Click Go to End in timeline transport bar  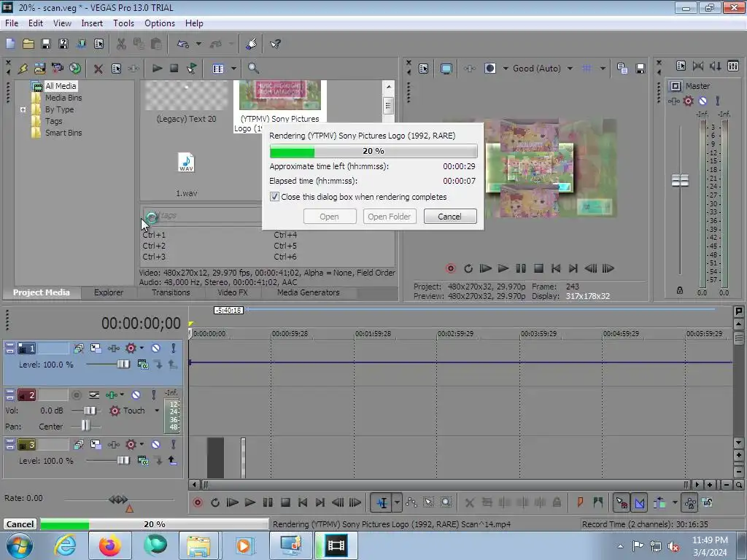tap(320, 502)
